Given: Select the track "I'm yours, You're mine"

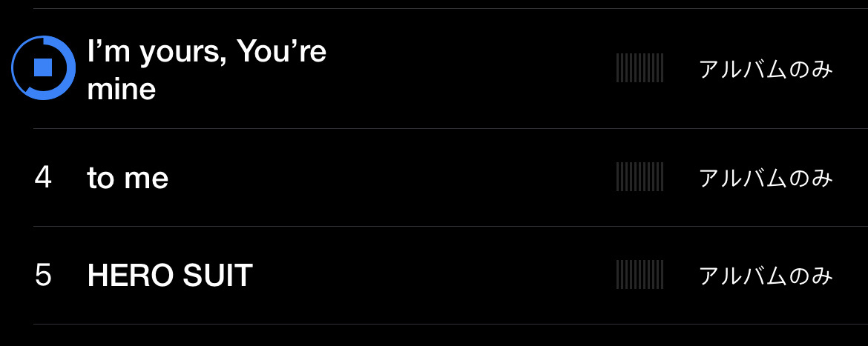Looking at the screenshot, I should click(206, 70).
